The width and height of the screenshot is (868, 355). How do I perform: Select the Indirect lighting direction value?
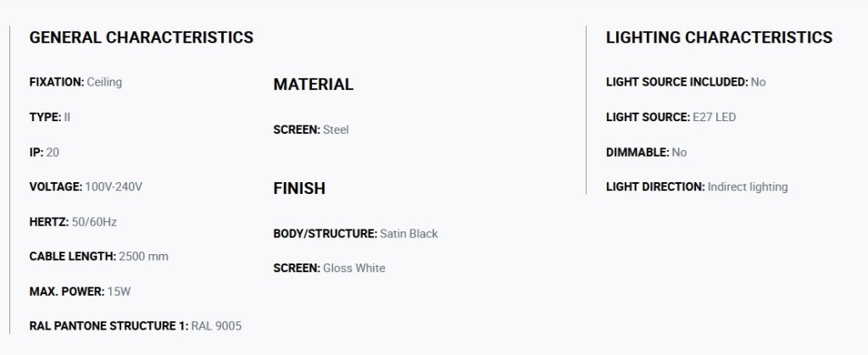coord(748,187)
